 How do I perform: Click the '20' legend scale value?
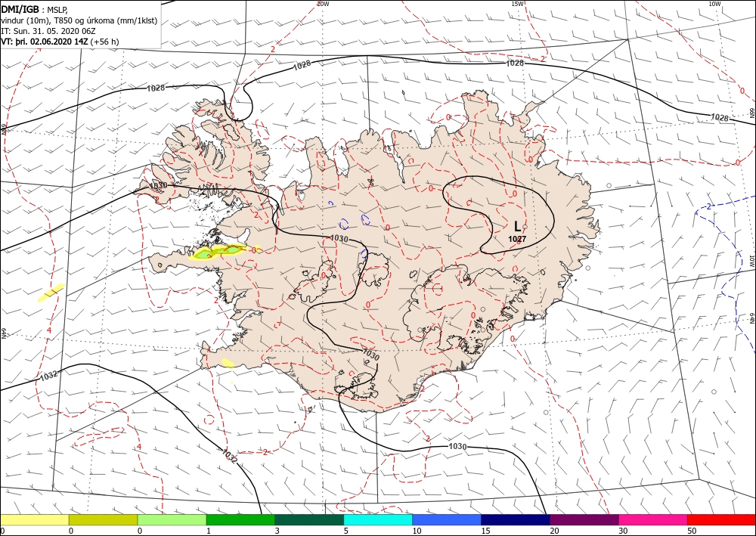pos(554,531)
